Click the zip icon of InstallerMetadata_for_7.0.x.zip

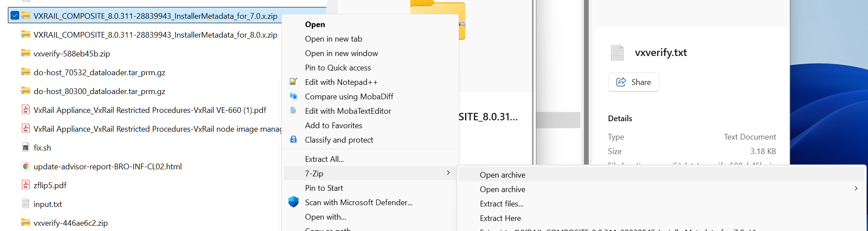(x=26, y=16)
